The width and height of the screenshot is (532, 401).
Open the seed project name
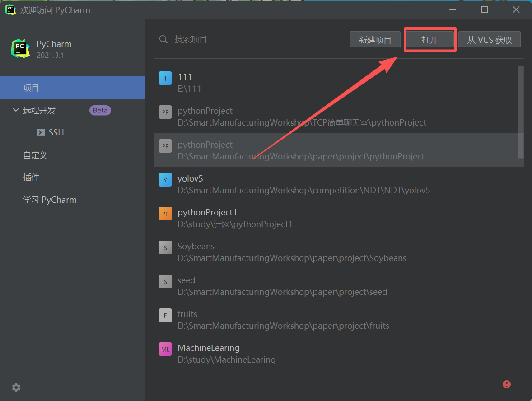tap(186, 280)
